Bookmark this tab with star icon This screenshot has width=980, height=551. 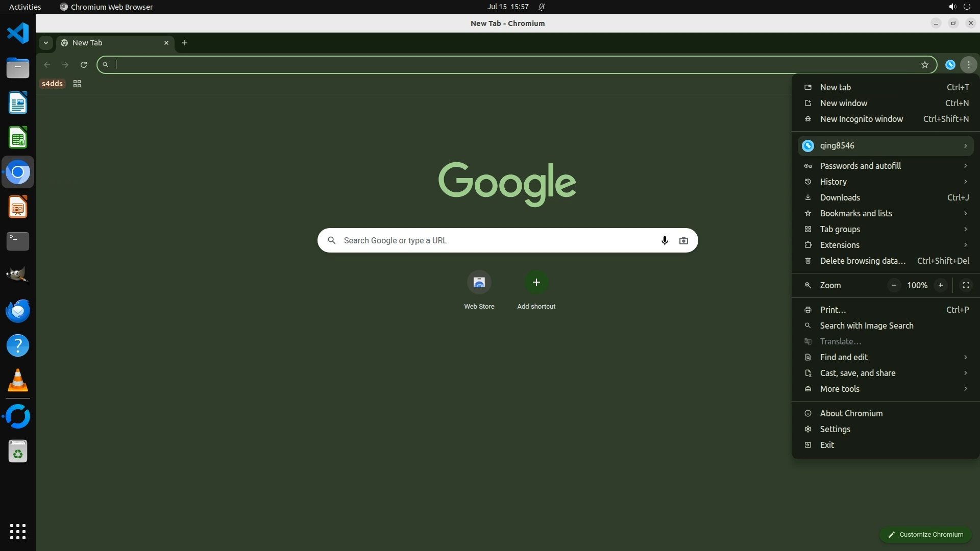(x=924, y=65)
